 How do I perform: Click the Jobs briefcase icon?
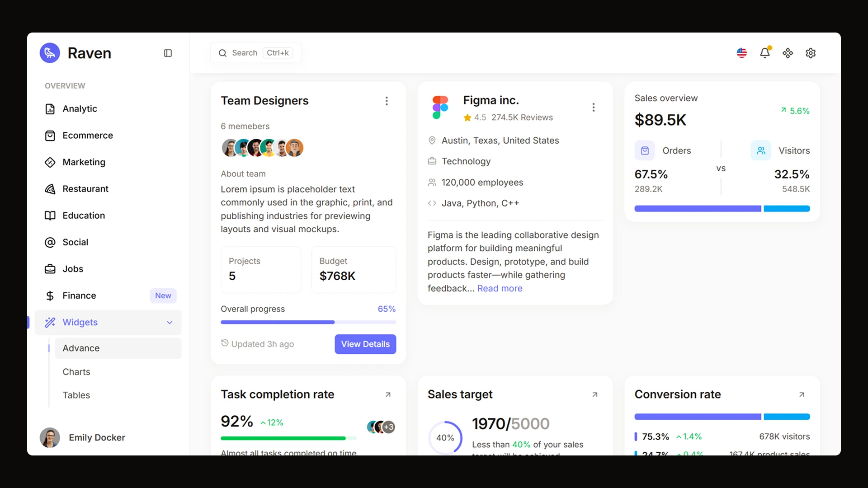(50, 269)
